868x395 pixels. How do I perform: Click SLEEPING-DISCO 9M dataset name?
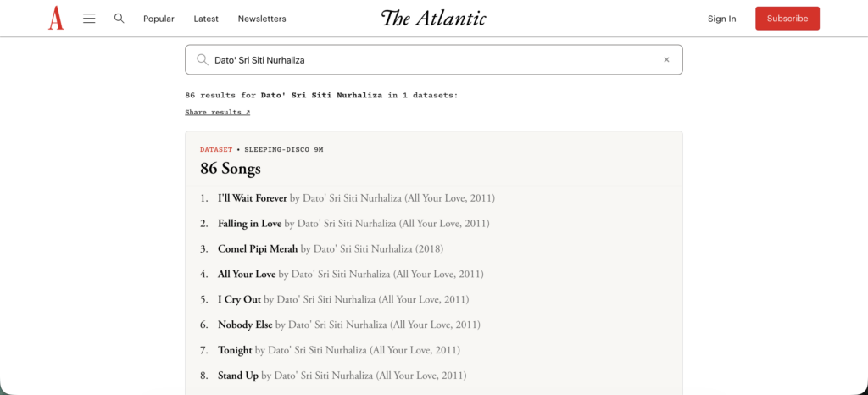pos(284,150)
